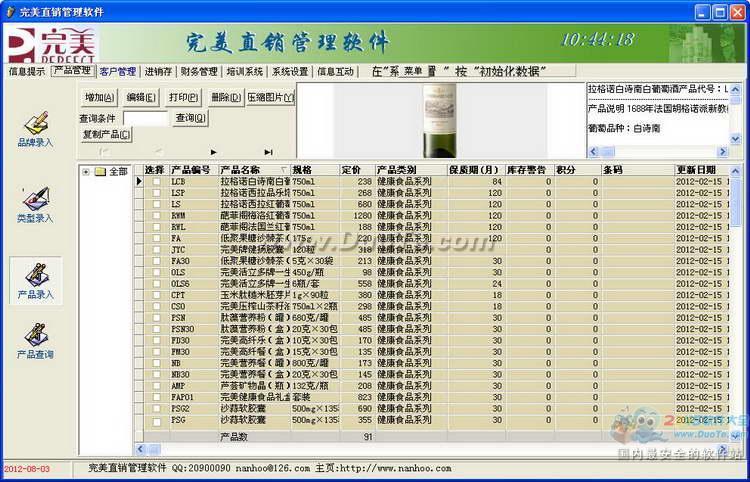
Task: Switch to the 产品管理 tab
Action: click(x=73, y=71)
